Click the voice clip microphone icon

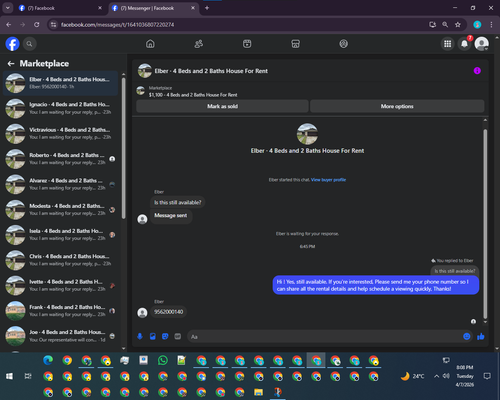140,336
